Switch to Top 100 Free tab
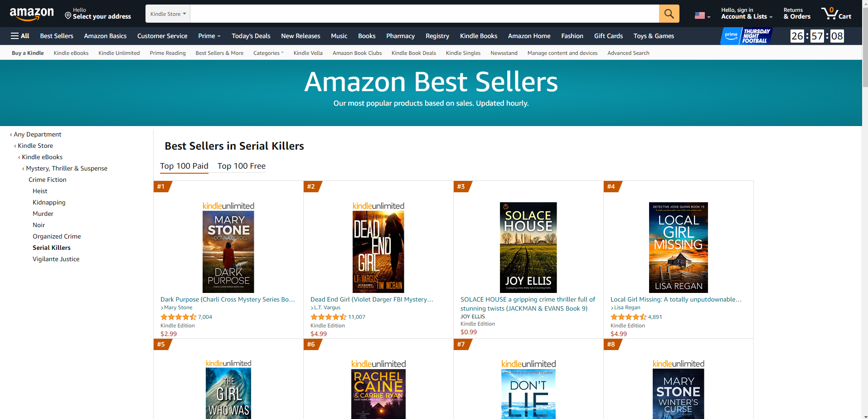The width and height of the screenshot is (868, 419). tap(242, 166)
